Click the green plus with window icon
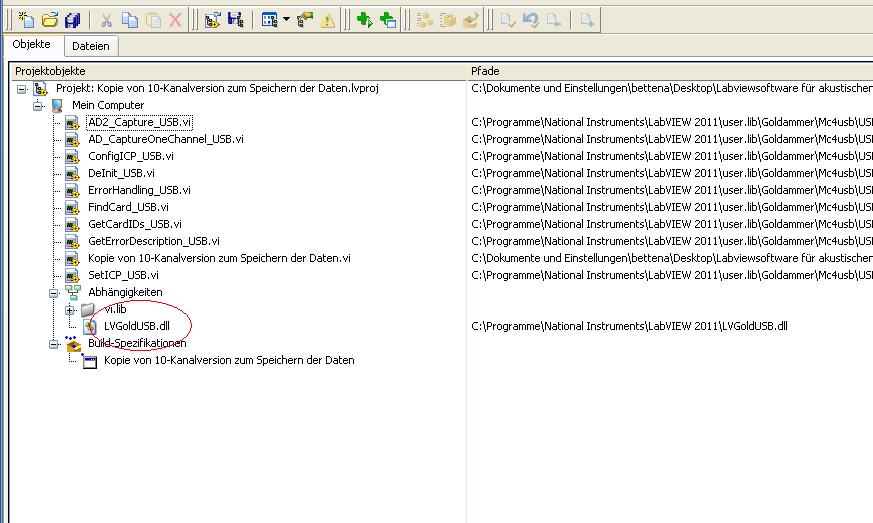The height and width of the screenshot is (523, 873). coord(388,20)
